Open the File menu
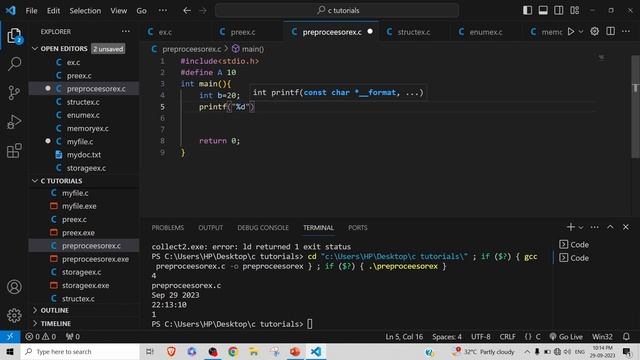640x360 pixels. pyautogui.click(x=31, y=11)
